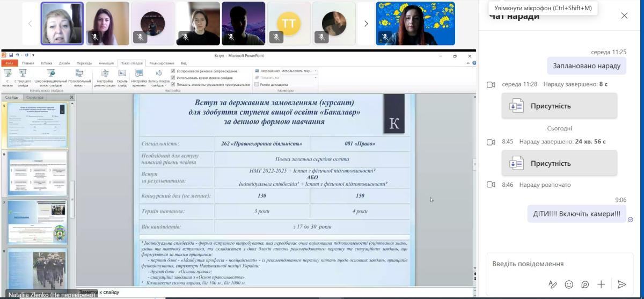The width and height of the screenshot is (644, 299).
Task: Select the speaking participant's video tile
Action: click(62, 24)
